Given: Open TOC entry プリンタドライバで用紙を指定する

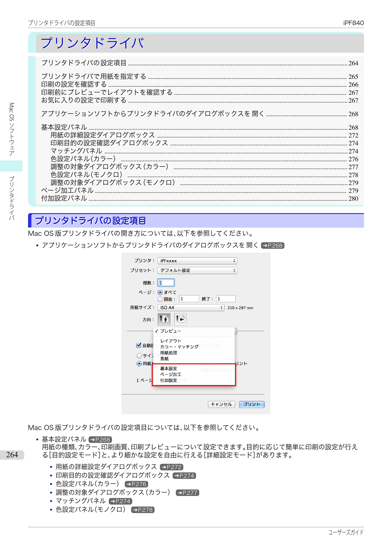Looking at the screenshot, I should click(x=200, y=76).
